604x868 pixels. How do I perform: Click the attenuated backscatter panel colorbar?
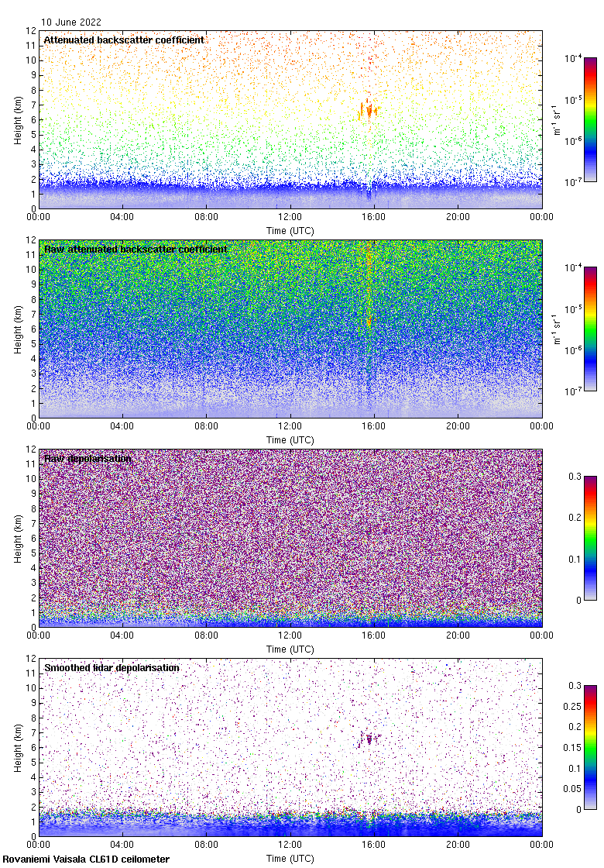(x=590, y=119)
